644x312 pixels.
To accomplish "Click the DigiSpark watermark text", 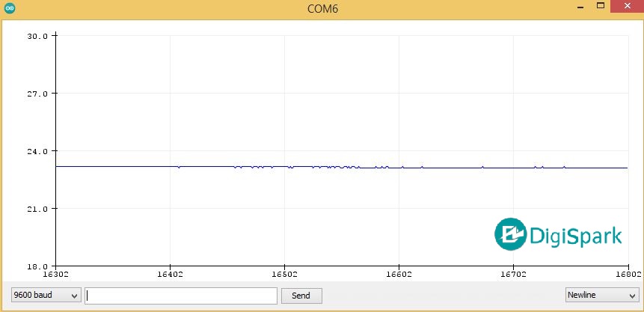I will [x=576, y=236].
